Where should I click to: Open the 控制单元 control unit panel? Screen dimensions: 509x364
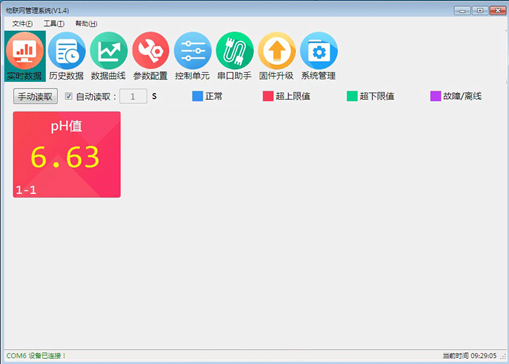193,56
